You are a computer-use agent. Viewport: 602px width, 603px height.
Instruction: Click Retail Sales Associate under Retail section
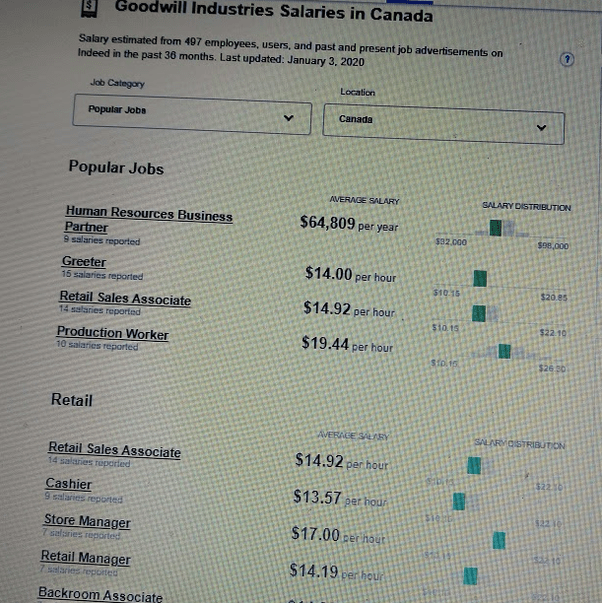114,450
